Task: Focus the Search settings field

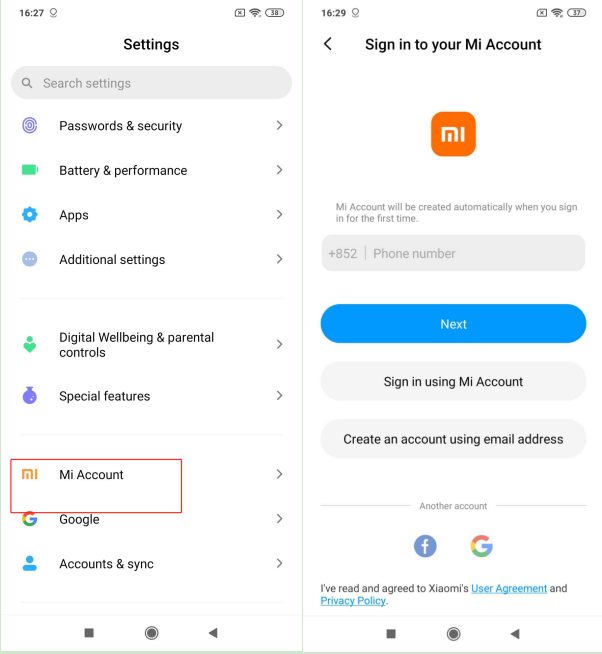Action: [151, 83]
